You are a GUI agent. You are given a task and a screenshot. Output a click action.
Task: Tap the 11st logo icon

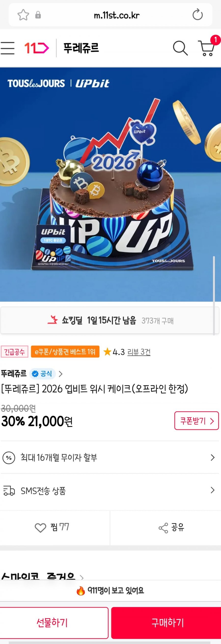(x=37, y=48)
